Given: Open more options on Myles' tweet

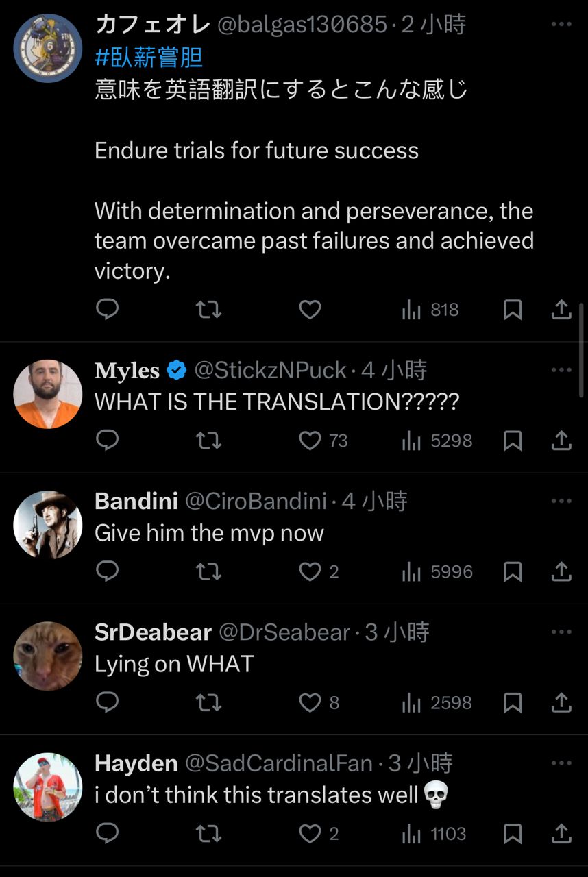Looking at the screenshot, I should (x=561, y=370).
